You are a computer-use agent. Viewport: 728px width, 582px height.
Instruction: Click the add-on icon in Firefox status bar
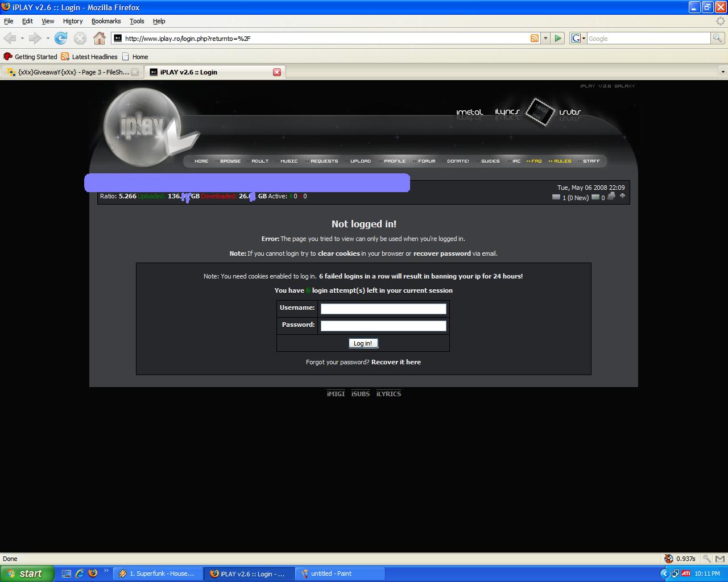click(669, 559)
